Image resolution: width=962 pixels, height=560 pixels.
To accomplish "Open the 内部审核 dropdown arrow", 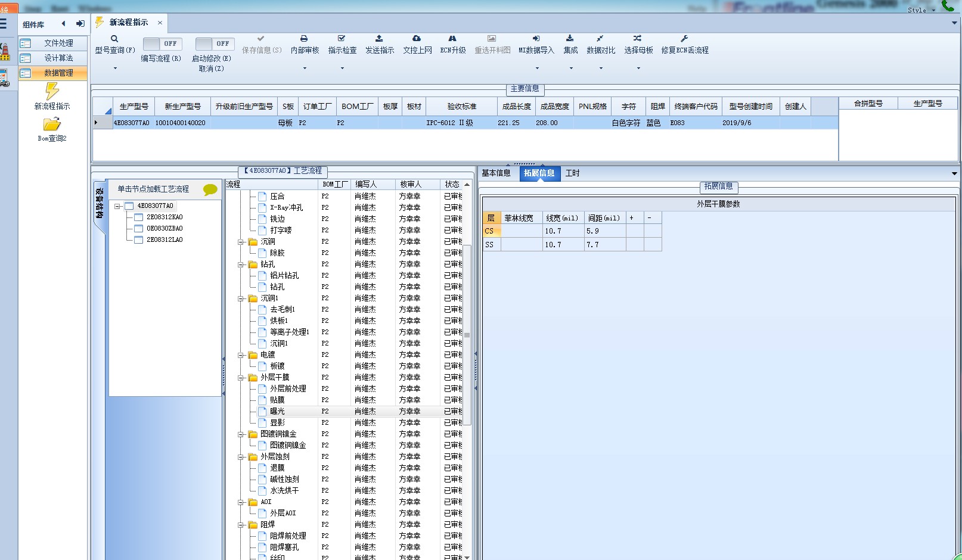I will 305,69.
